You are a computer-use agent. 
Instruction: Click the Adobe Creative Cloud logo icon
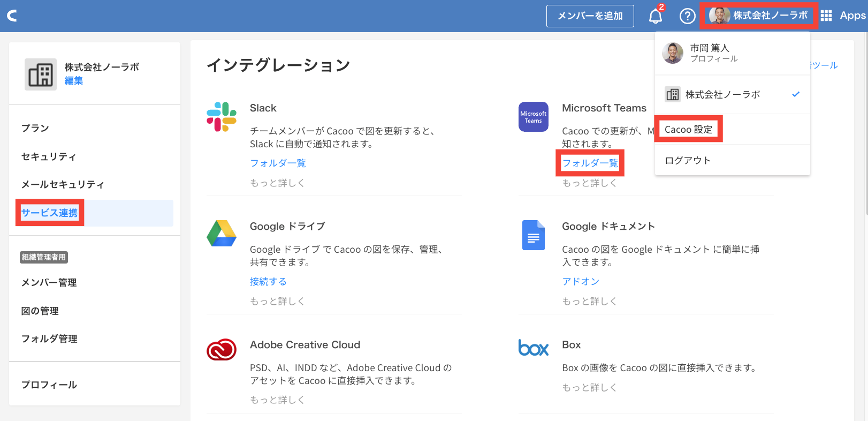point(222,349)
